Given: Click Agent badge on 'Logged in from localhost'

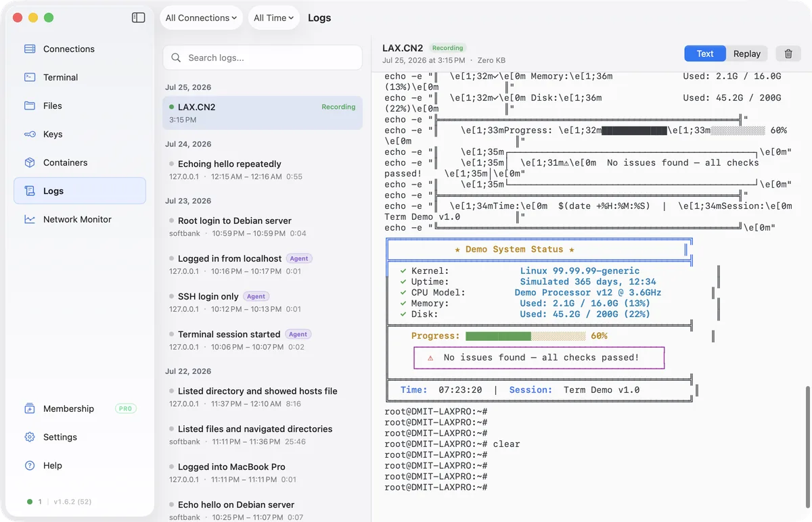Looking at the screenshot, I should pos(299,258).
